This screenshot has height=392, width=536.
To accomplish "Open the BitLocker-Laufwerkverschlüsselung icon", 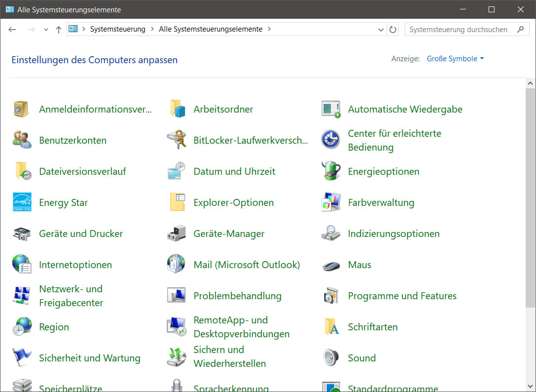I will coord(176,140).
